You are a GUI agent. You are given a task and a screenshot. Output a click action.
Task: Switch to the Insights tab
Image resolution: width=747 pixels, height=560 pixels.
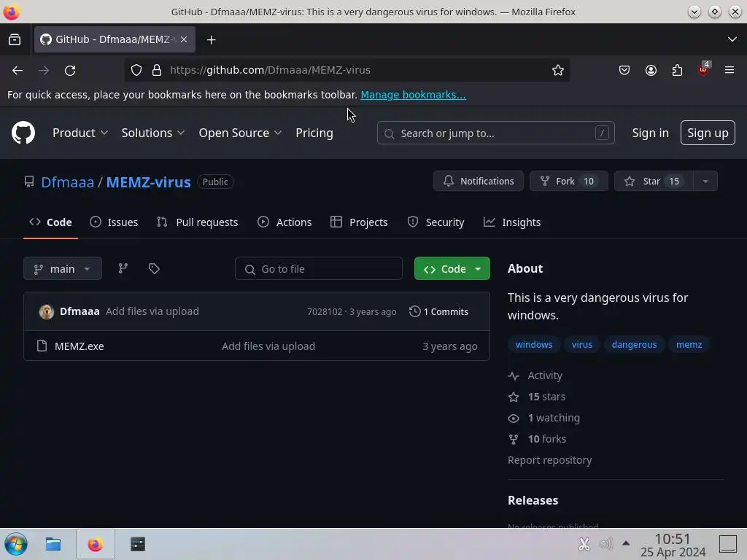pos(512,222)
